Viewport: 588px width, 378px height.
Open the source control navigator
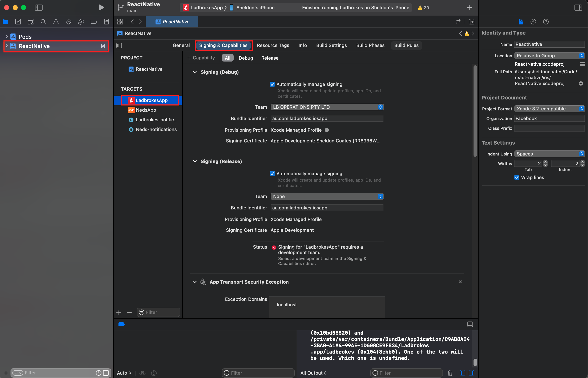pos(18,22)
